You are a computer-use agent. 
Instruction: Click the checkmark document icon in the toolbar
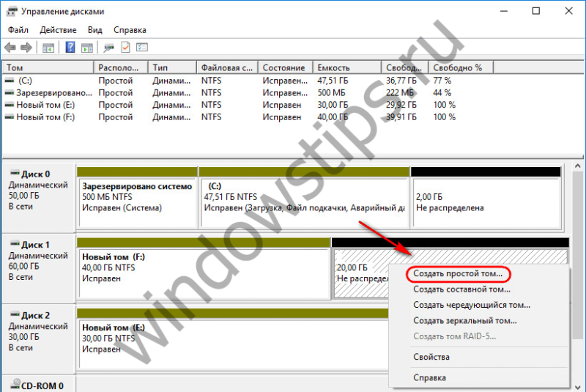[125, 48]
